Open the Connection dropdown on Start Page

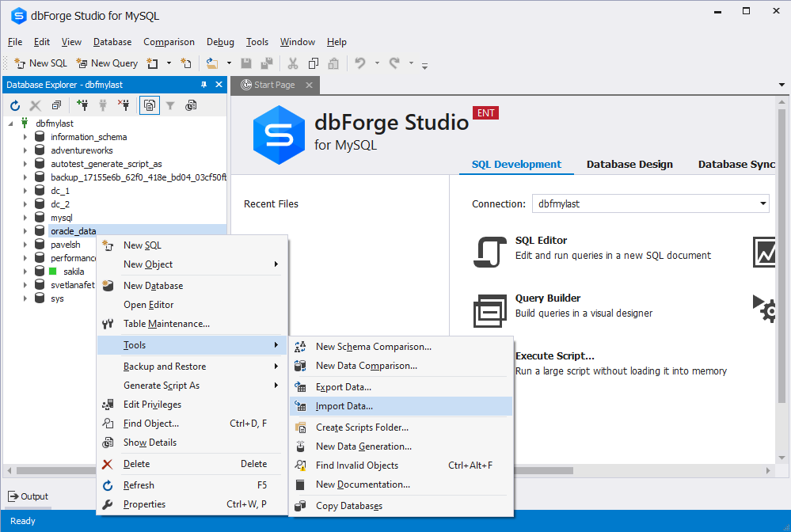[x=762, y=203]
